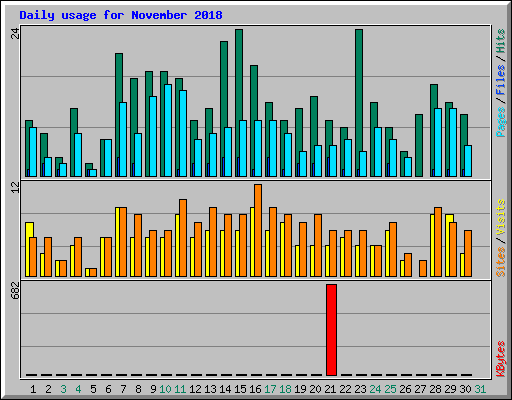Select the cyan Files bar for day 10

168,130
